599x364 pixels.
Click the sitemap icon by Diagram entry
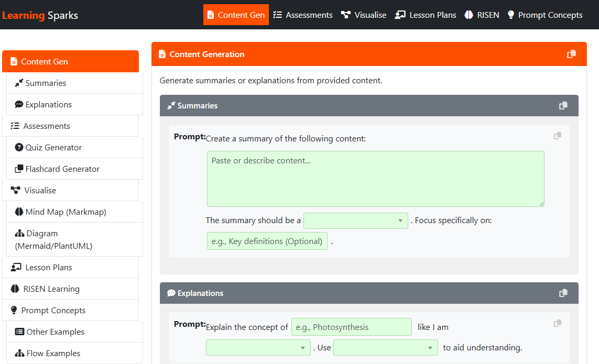point(19,234)
